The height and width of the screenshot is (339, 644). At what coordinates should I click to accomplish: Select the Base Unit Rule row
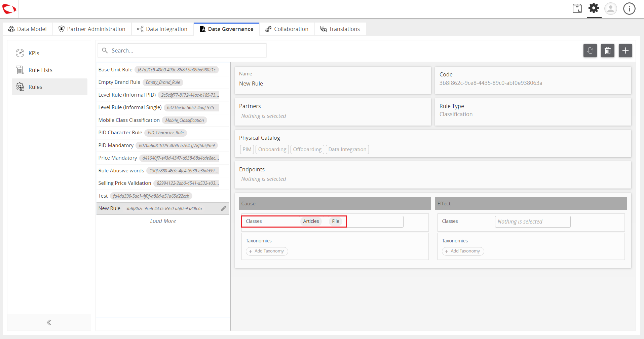[163, 70]
